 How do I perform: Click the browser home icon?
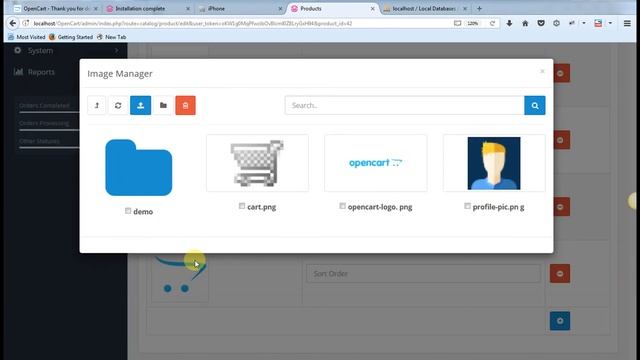point(525,23)
